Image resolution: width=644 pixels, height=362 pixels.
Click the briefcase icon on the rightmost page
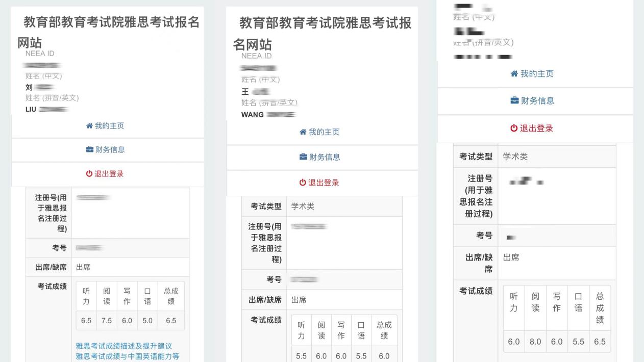coord(514,101)
